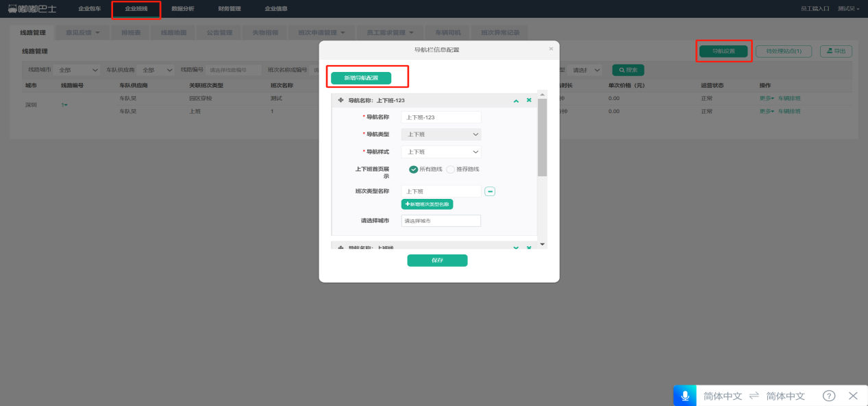Viewport: 868px width, 406px height.
Task: Collapse the 上下班-123 panel with up chevron
Action: [516, 100]
